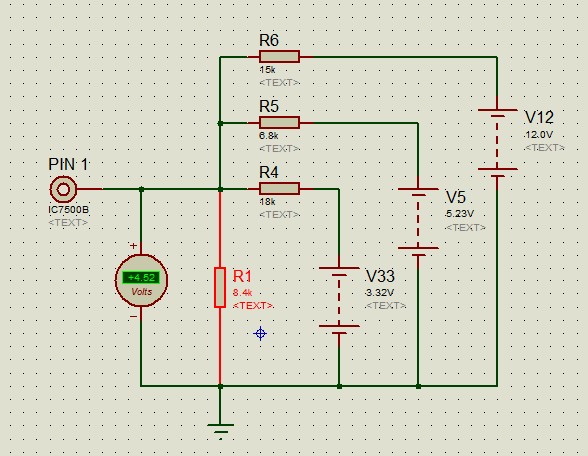Click the highlighted red R1 resistor body
Image resolution: width=588 pixels, height=456 pixels.
click(220, 288)
